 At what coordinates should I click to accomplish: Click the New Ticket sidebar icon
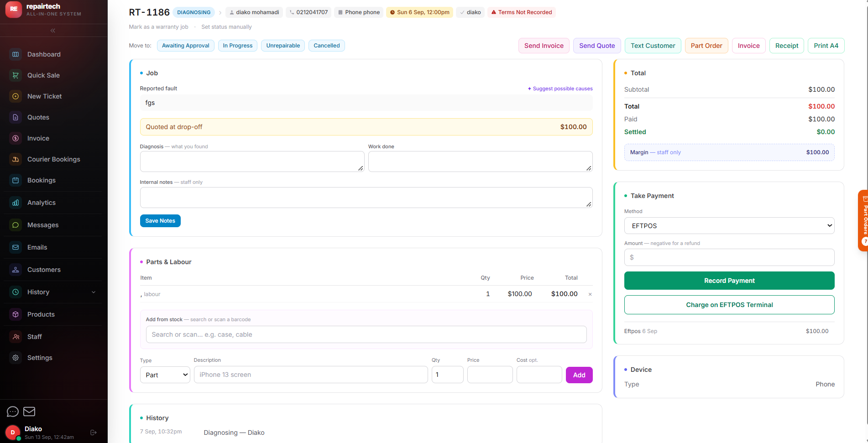[16, 96]
